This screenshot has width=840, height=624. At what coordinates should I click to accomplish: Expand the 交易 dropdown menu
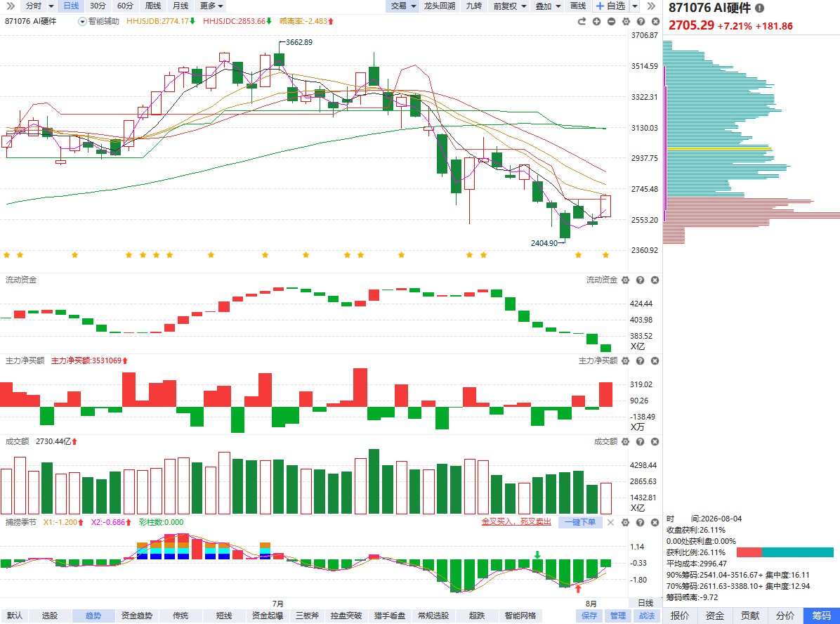[403, 6]
